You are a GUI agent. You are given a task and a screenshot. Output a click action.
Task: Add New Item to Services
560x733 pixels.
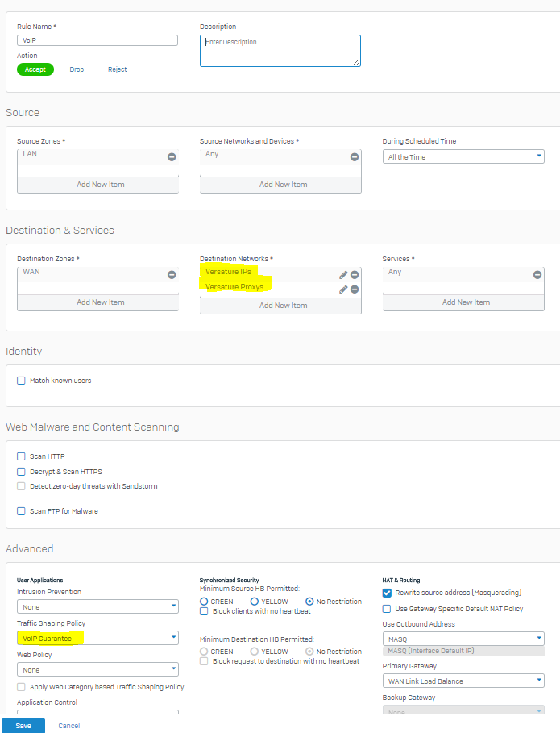(463, 302)
